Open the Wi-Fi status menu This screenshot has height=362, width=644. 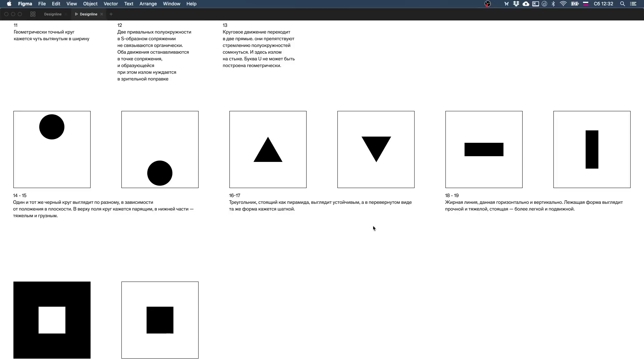pos(563,4)
